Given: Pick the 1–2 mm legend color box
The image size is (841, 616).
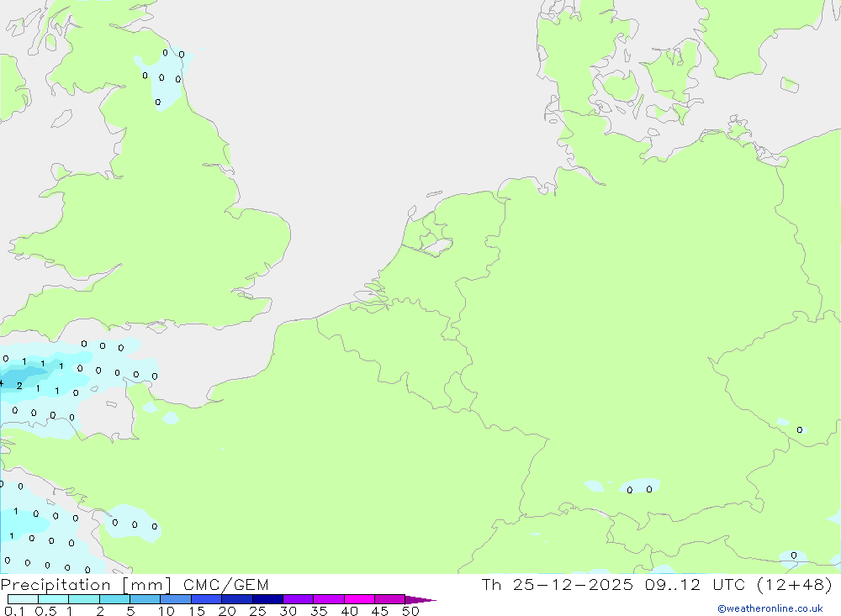Looking at the screenshot, I should (x=84, y=599).
